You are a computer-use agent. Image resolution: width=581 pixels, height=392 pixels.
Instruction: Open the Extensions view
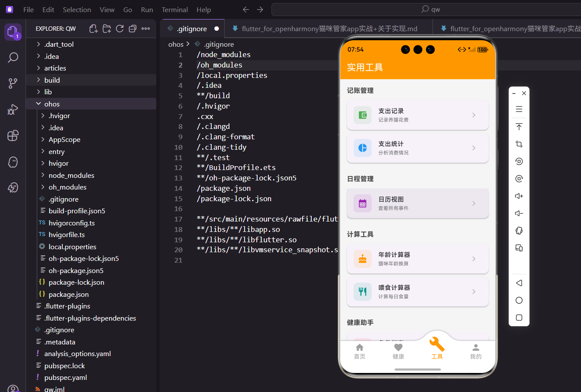(x=13, y=135)
